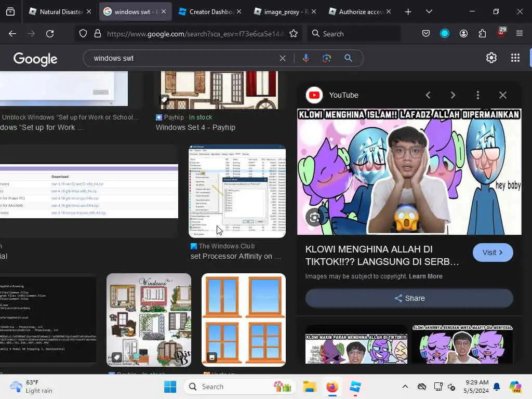This screenshot has width=532, height=399.
Task: Click the Firefox Search box
Action: point(354,34)
